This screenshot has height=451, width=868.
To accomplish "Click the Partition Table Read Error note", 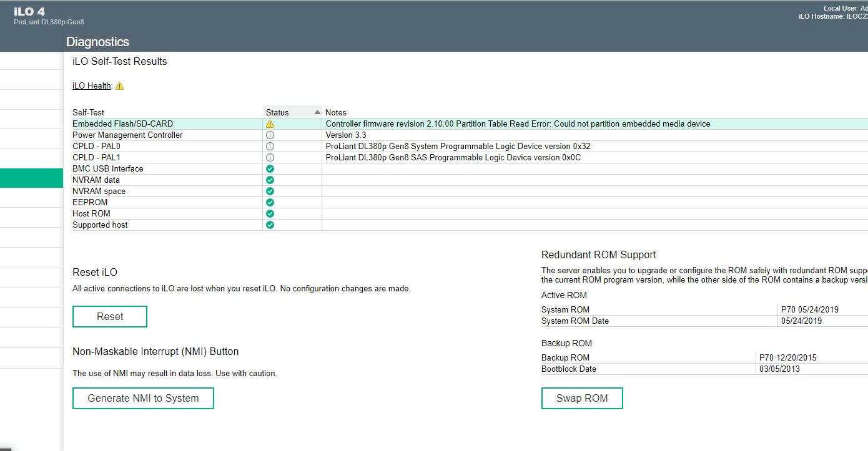I will pyautogui.click(x=518, y=124).
